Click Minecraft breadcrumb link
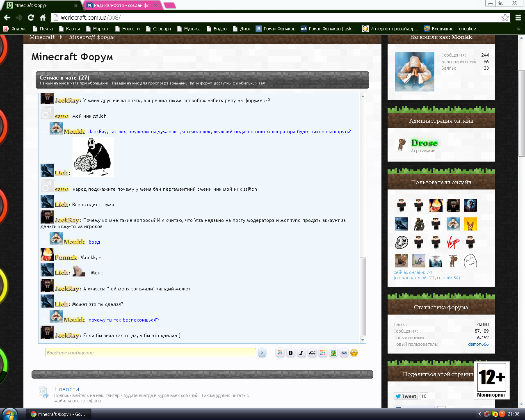Screen dimensions: 525x420 42,37
